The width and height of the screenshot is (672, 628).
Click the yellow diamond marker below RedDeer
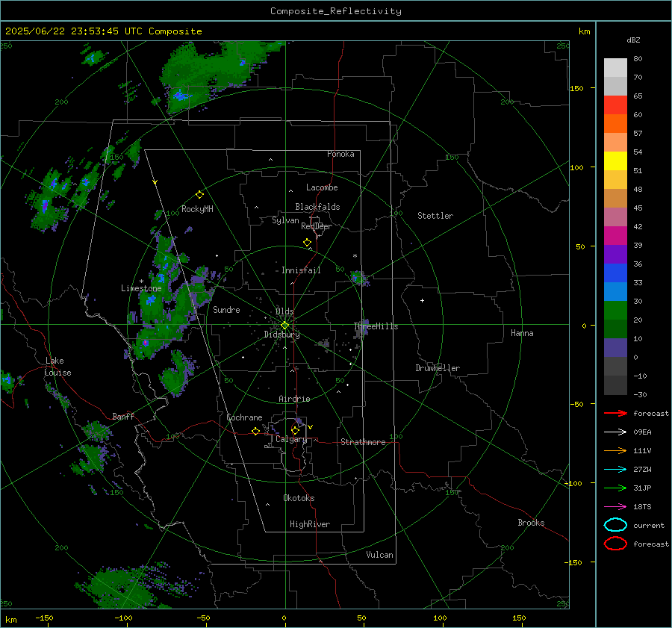click(308, 243)
